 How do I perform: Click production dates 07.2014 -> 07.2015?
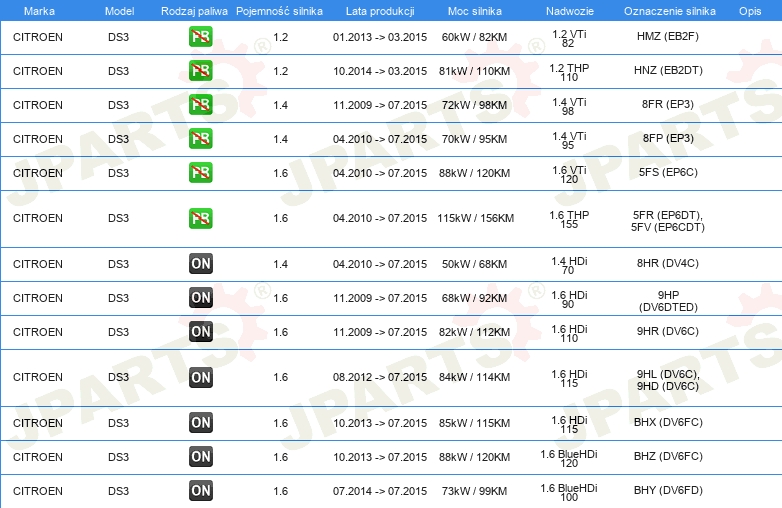[380, 491]
